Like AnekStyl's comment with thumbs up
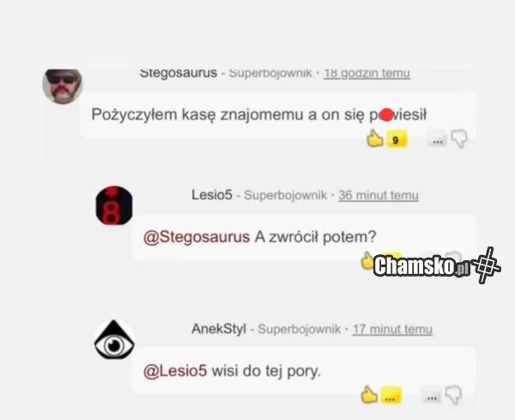This screenshot has width=515, height=420. click(x=369, y=393)
